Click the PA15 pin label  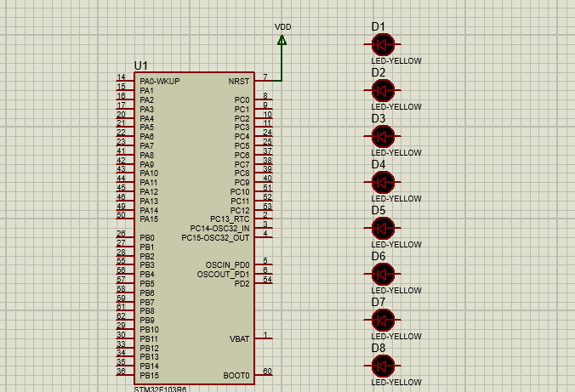[149, 219]
